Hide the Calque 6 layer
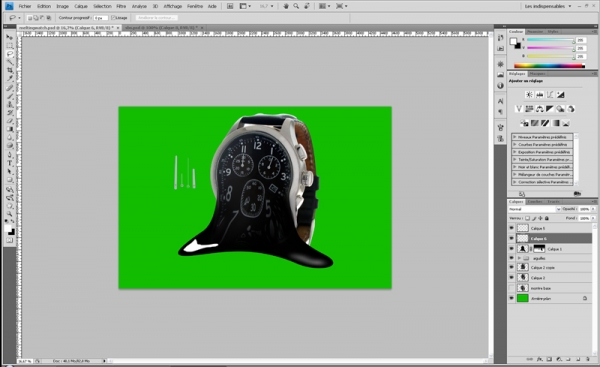Screen dimensions: 600x367 [x=512, y=238]
